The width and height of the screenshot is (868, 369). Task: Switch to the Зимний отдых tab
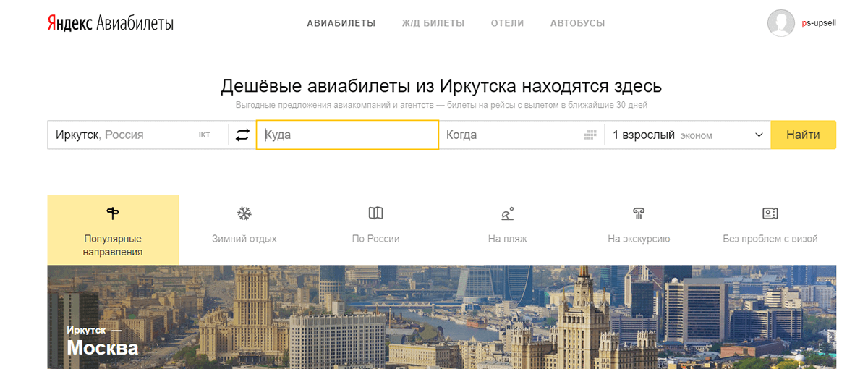[244, 230]
